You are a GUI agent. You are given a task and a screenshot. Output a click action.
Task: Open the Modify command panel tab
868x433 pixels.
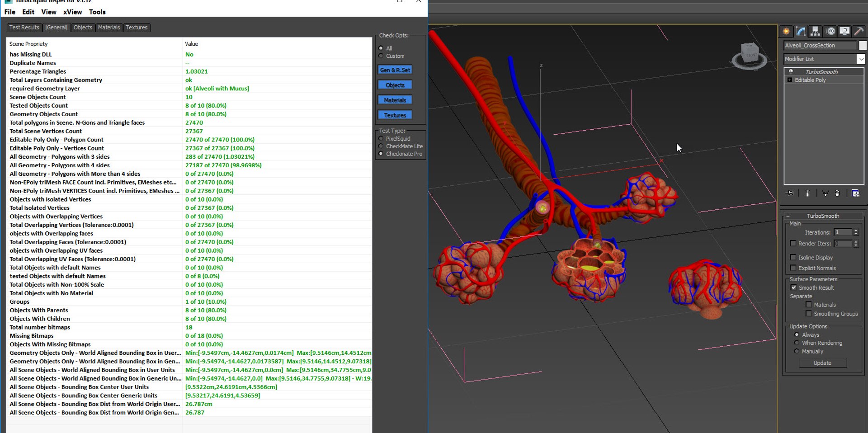click(x=801, y=31)
